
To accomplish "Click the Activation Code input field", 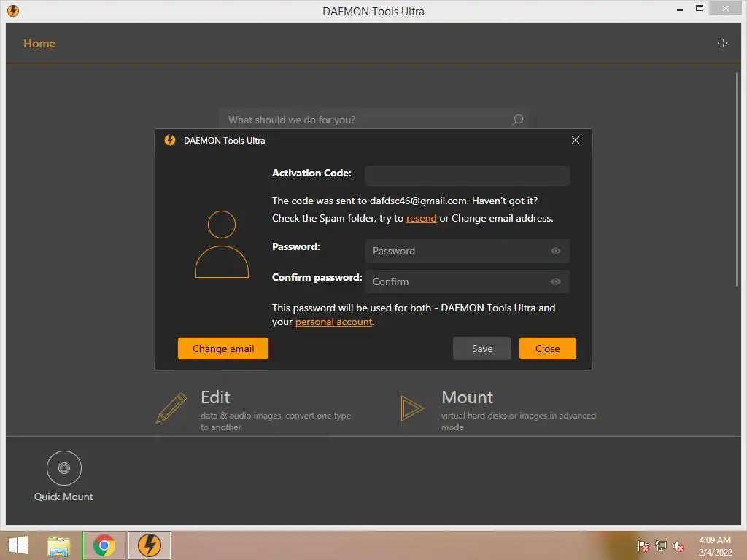I will click(x=467, y=175).
